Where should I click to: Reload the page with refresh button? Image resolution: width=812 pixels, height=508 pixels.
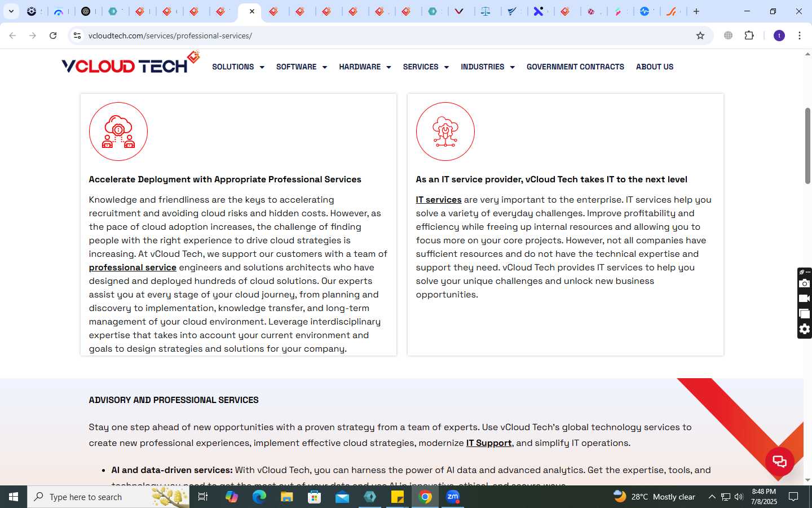pos(53,36)
